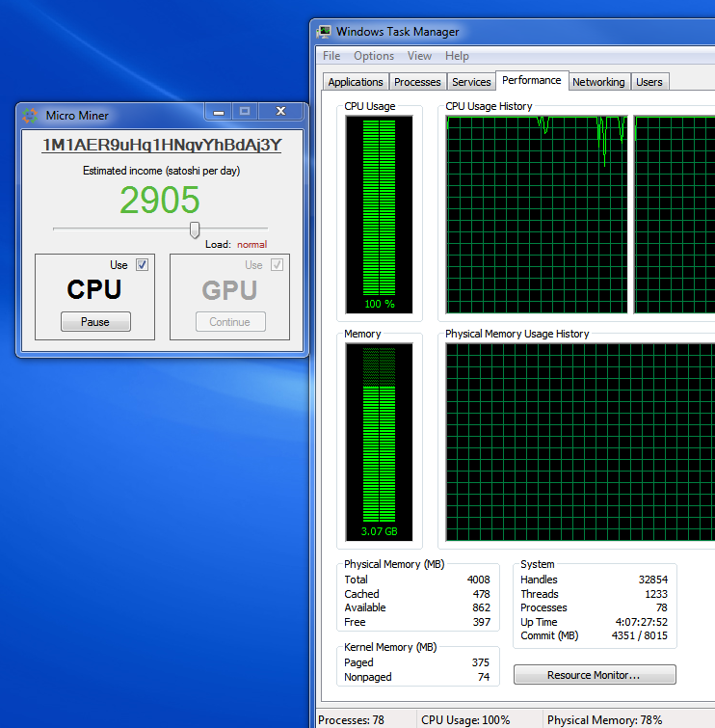Click the Threads value 1233

[x=656, y=594]
